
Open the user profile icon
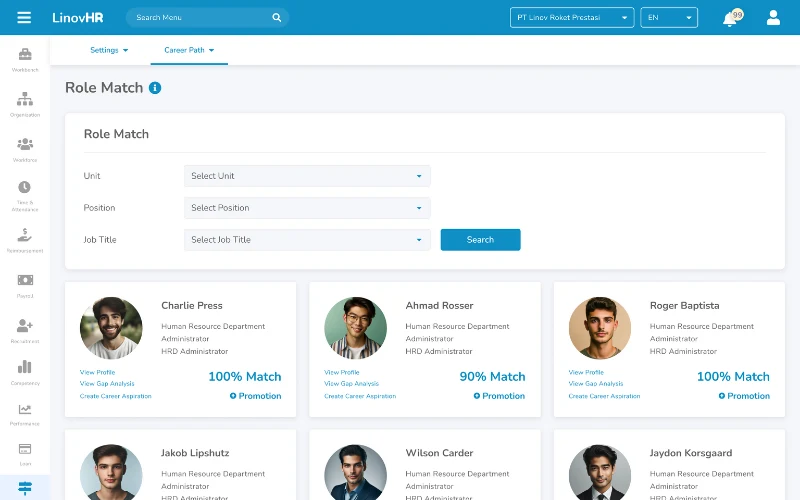pos(773,18)
